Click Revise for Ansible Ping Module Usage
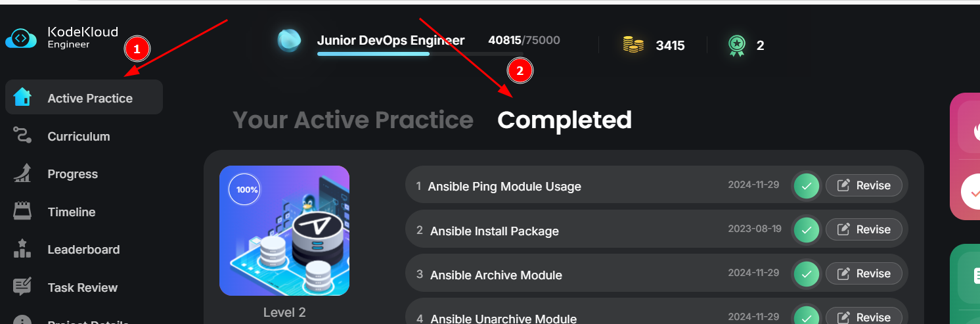The width and height of the screenshot is (980, 324). (x=864, y=185)
